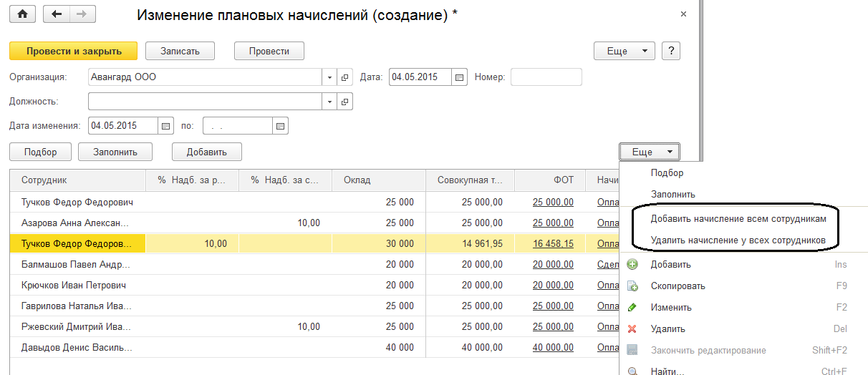The width and height of the screenshot is (868, 375).
Task: Choose 'Удалить начисление у всех сотрудников'
Action: pyautogui.click(x=738, y=240)
